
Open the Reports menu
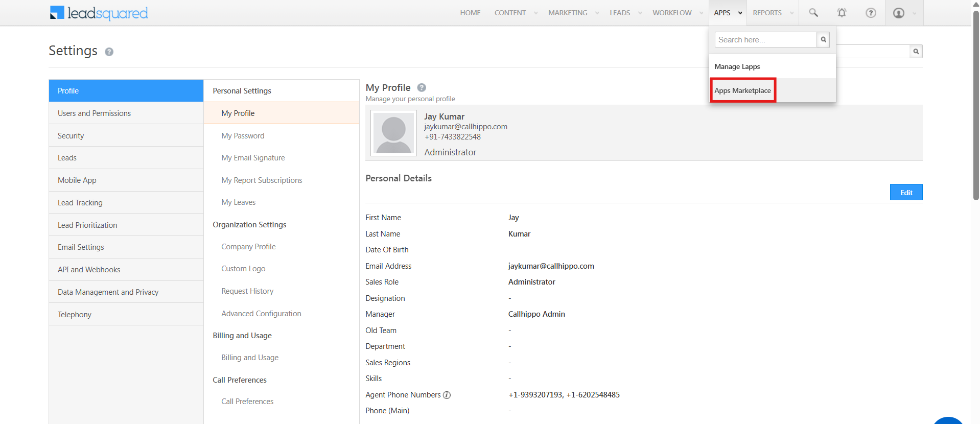767,13
